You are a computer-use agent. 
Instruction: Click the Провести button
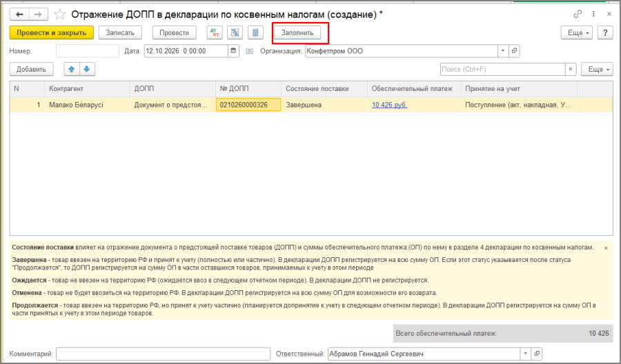click(175, 33)
